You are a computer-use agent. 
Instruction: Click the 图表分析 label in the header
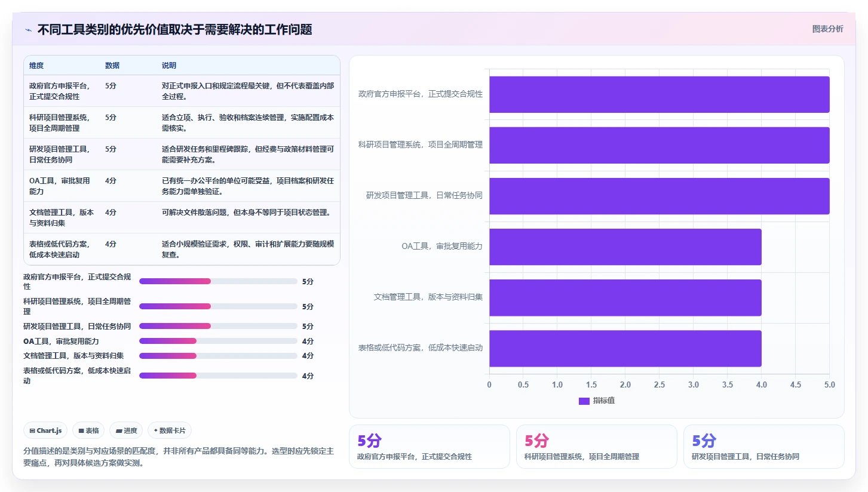point(828,29)
